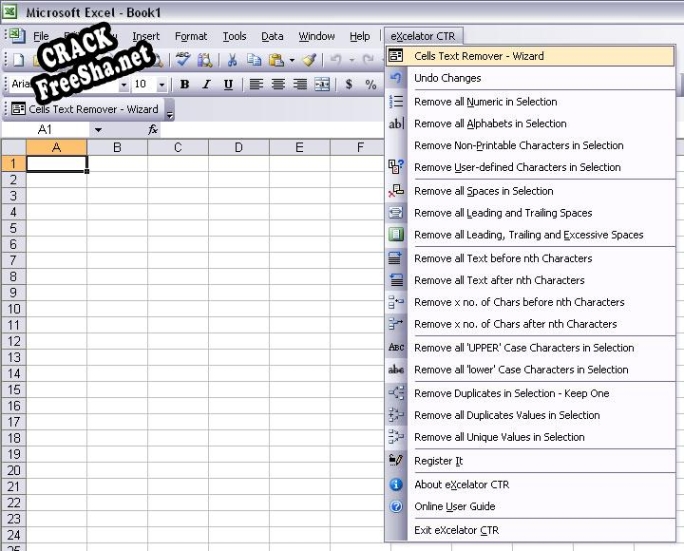Select cell A1 in the worksheet

(x=56, y=163)
